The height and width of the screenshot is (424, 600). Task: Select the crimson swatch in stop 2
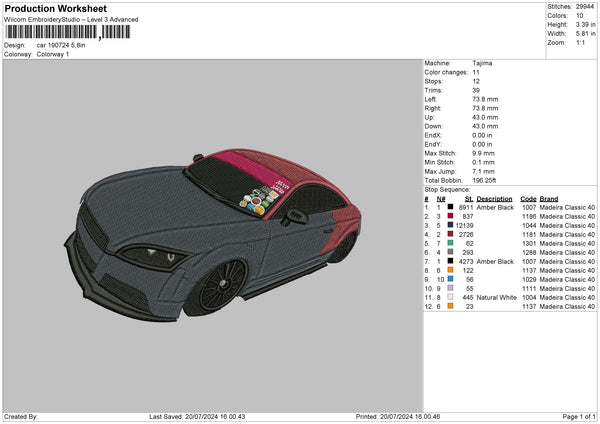pyautogui.click(x=452, y=217)
